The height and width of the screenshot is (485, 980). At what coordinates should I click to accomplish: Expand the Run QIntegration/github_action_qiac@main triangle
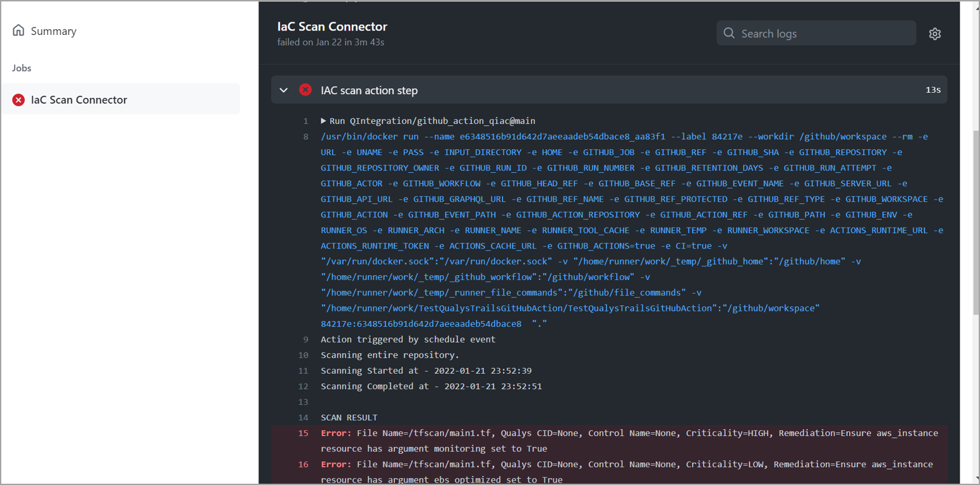point(323,121)
